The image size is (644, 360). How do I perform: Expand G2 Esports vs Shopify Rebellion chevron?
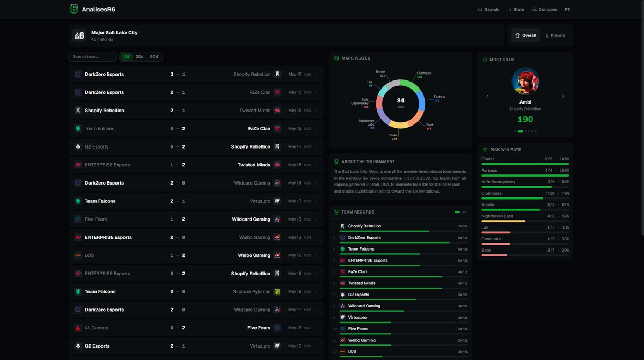316,147
